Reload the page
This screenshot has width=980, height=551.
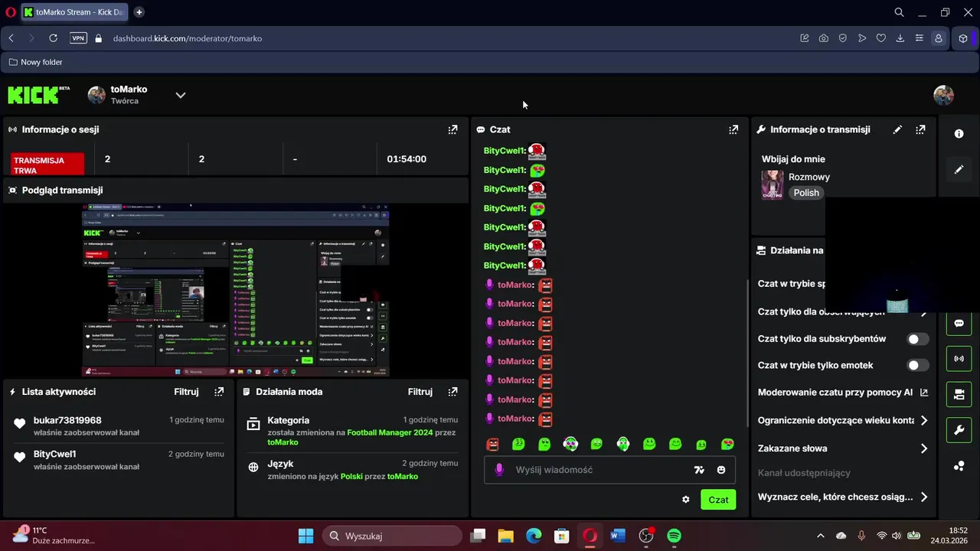point(53,38)
